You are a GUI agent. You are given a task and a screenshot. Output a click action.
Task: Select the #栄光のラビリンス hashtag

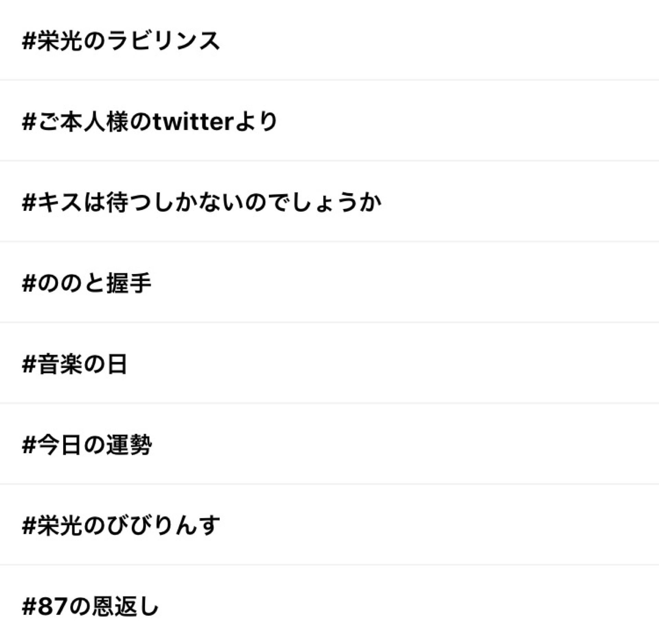click(x=121, y=41)
